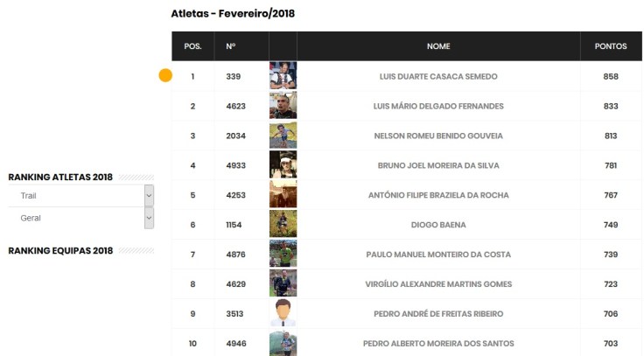Viewport: 644px width, 356px height.
Task: Click the 703 points value
Action: tap(611, 343)
